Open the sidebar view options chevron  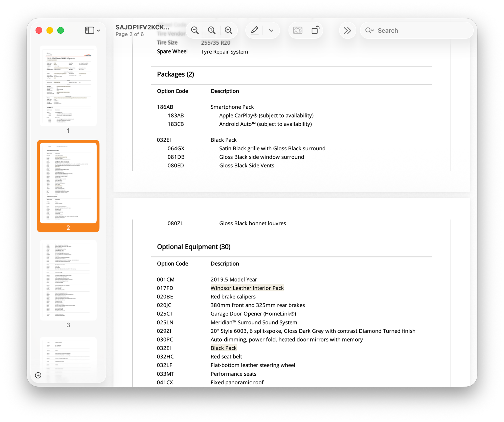coord(99,30)
